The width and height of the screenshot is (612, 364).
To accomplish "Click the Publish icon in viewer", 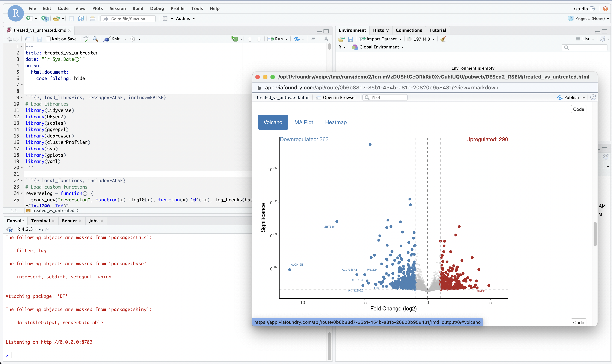I will pyautogui.click(x=560, y=98).
